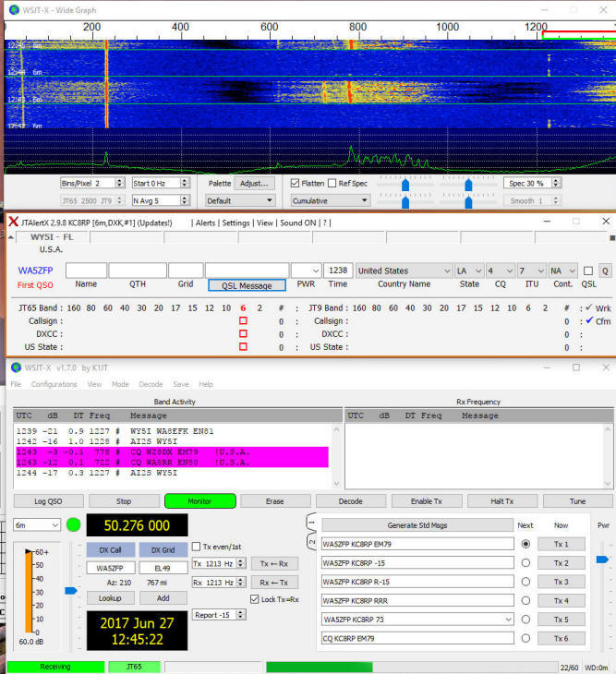Open the PWR dropdown in JTAlertX
Screen dimensions: 616x674
306,271
